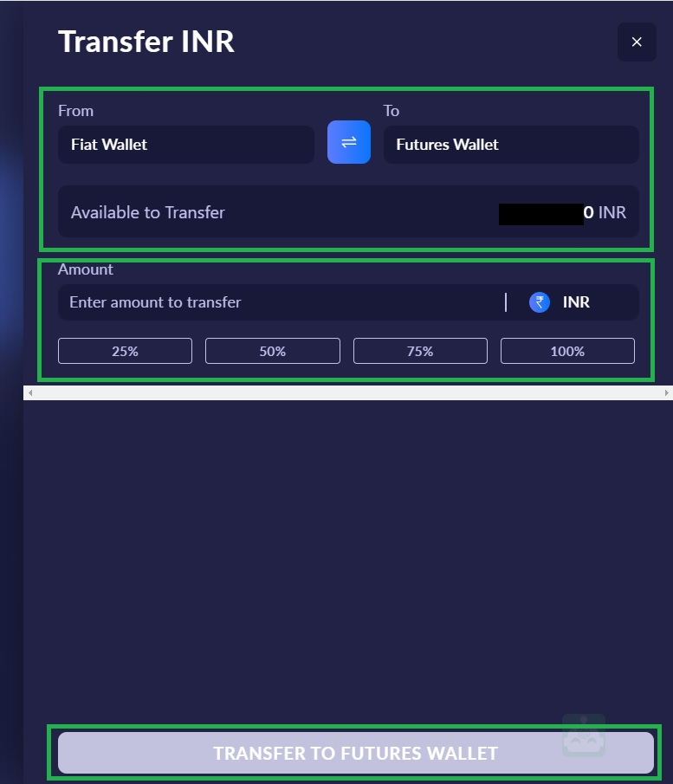Click the horizontal scrollbar track
This screenshot has width=673, height=784.
348,393
